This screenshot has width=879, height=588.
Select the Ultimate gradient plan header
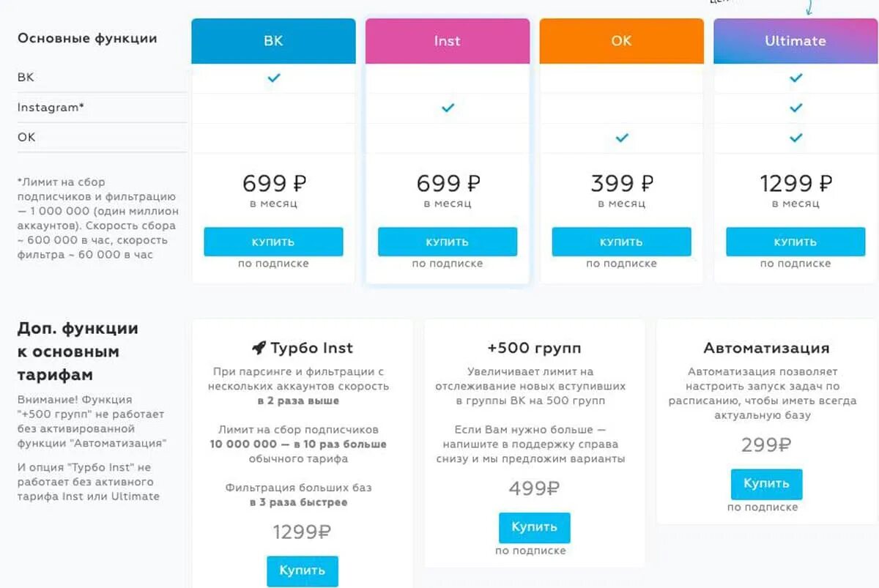(x=796, y=41)
